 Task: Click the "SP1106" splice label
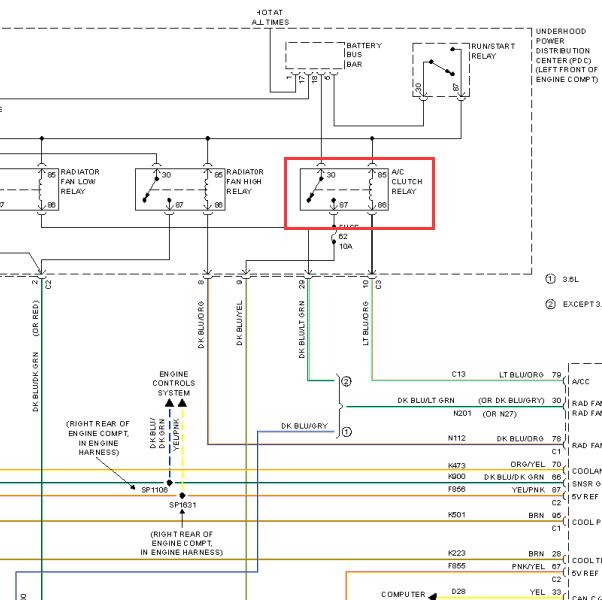click(154, 490)
